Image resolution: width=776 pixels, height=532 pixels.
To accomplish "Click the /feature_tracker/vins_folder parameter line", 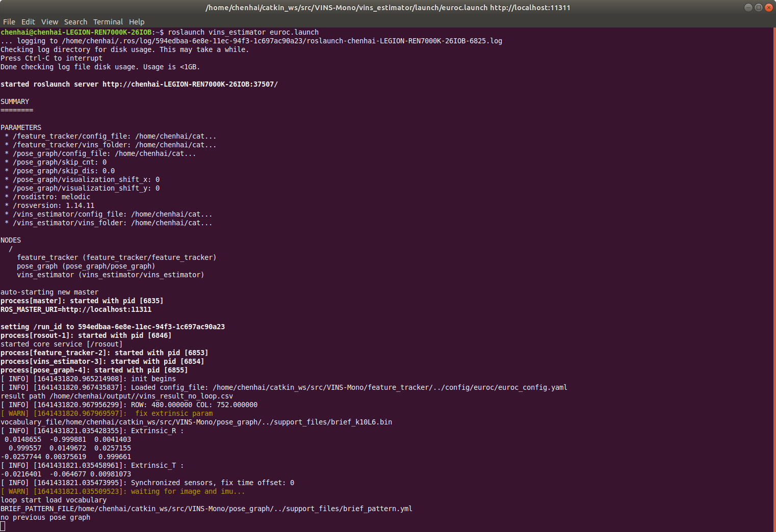I will point(111,145).
